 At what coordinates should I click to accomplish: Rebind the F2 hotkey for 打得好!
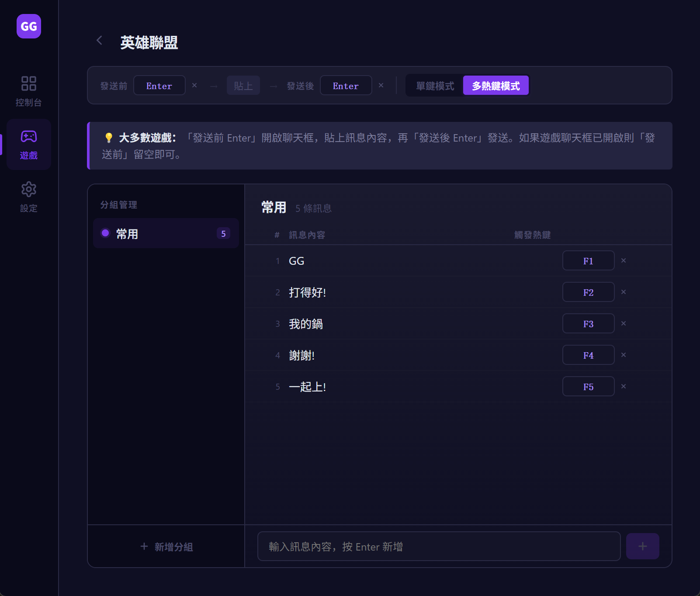coord(588,292)
